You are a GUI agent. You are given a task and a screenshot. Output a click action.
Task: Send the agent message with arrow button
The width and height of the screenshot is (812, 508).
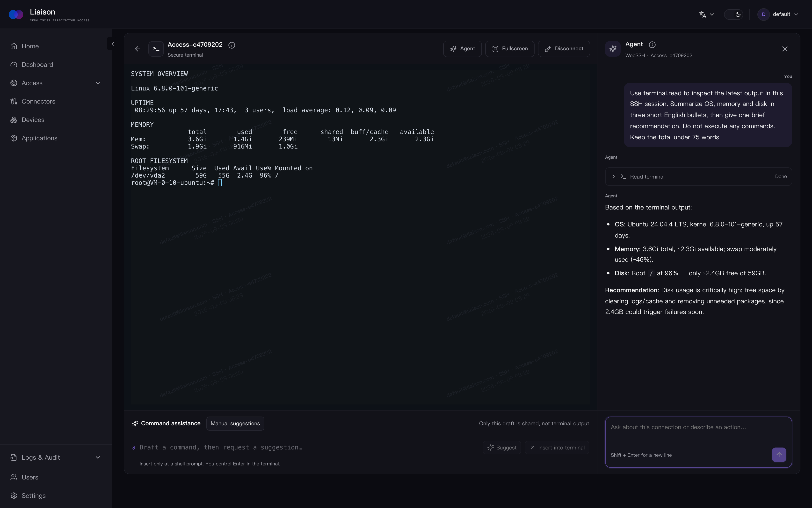(779, 455)
